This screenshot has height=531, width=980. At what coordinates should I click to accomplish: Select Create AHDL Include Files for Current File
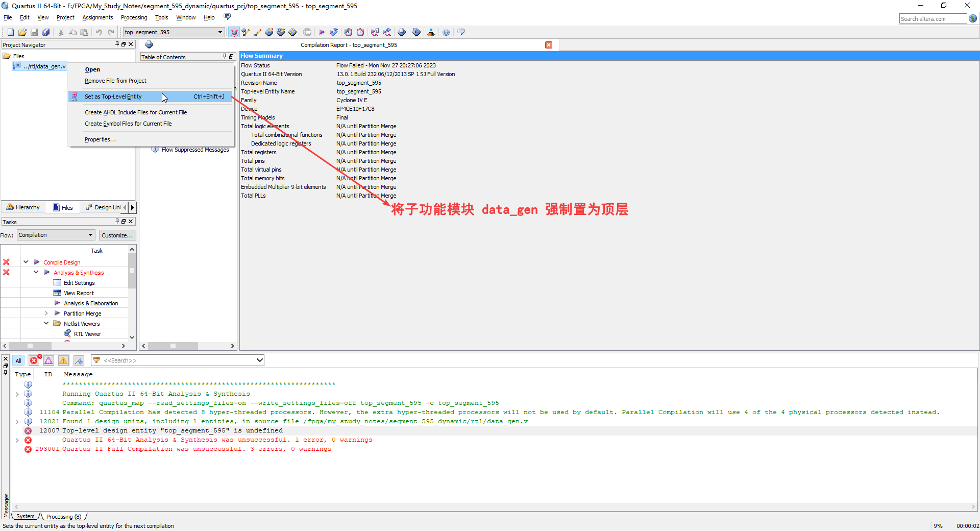[136, 112]
